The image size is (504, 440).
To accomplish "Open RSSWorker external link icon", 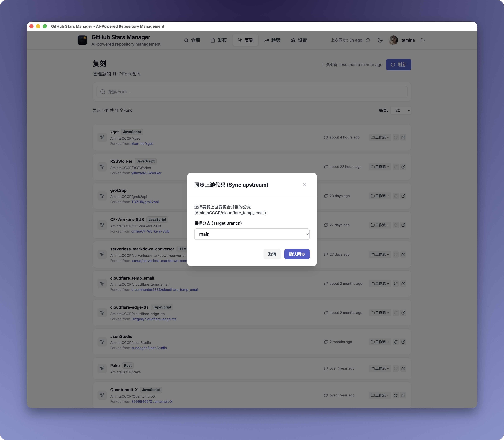I will [x=403, y=167].
